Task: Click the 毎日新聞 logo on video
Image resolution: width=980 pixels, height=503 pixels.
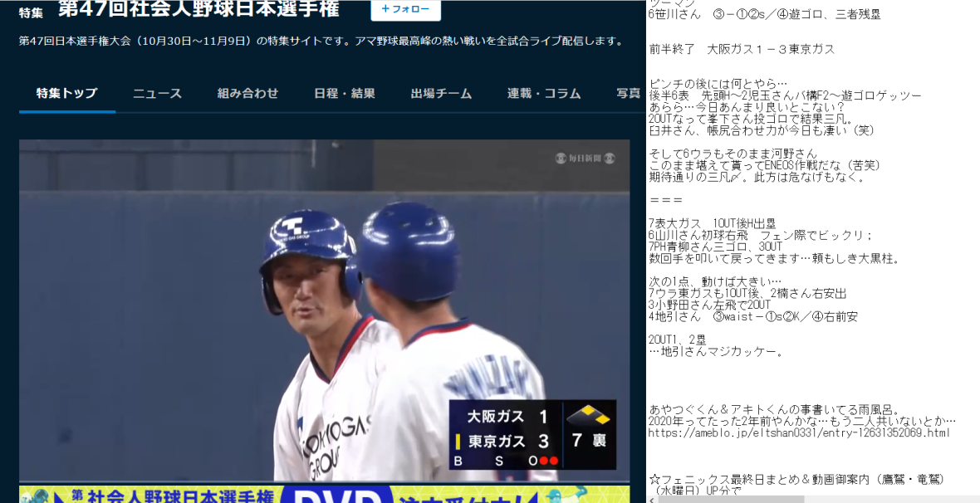Action: coord(585,159)
